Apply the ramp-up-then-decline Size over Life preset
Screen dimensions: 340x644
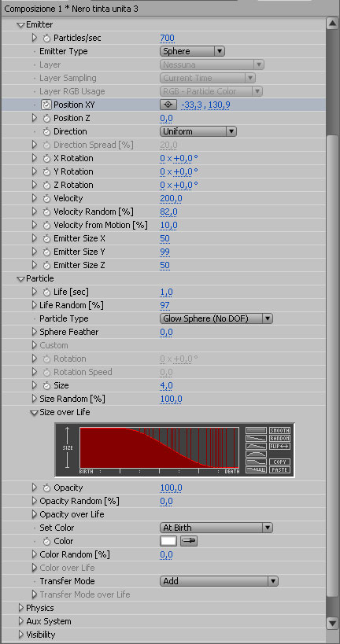[256, 446]
